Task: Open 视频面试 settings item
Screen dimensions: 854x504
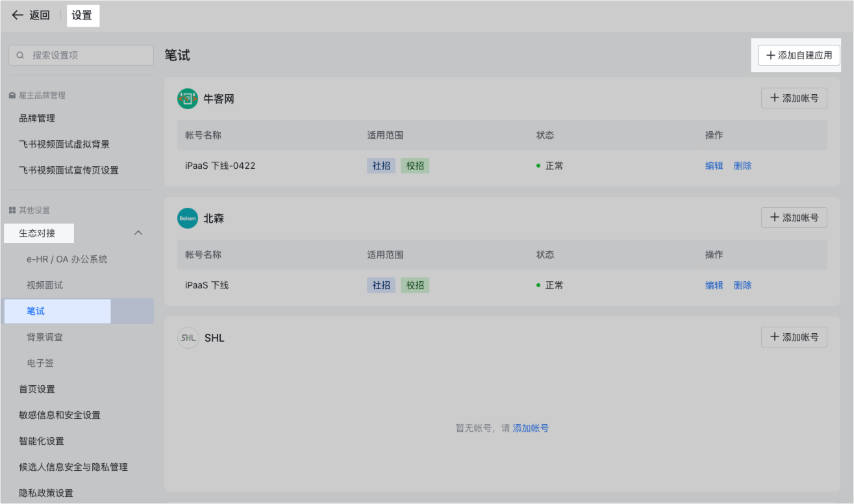Action: [x=45, y=285]
